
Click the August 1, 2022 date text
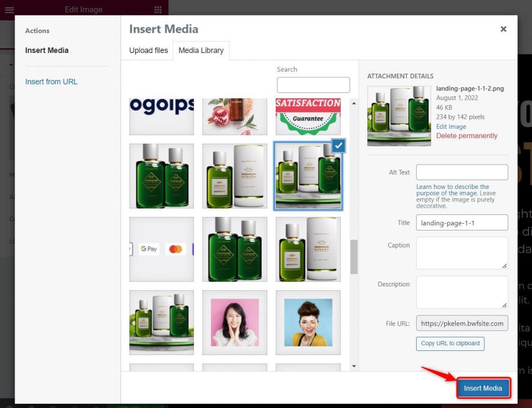tap(457, 98)
